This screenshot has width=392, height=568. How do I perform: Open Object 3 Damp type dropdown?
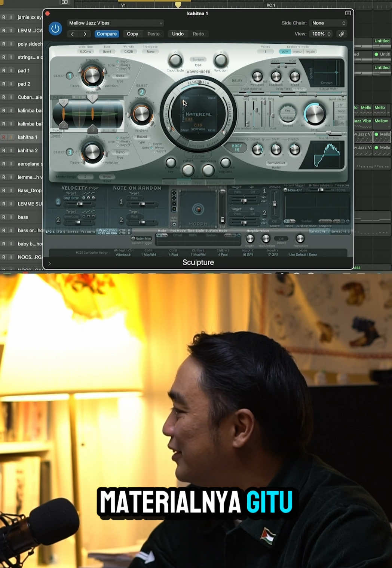point(120,152)
